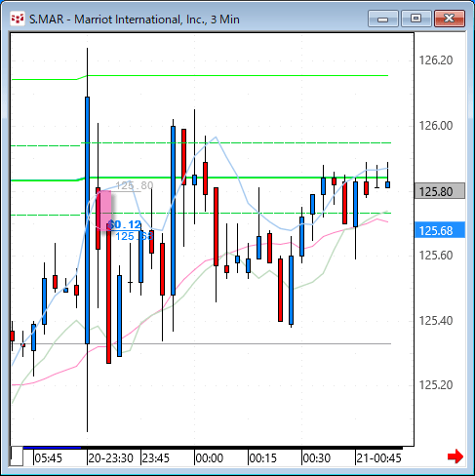Maximize the S.MAR chart window
The height and width of the screenshot is (476, 475).
(416, 19)
